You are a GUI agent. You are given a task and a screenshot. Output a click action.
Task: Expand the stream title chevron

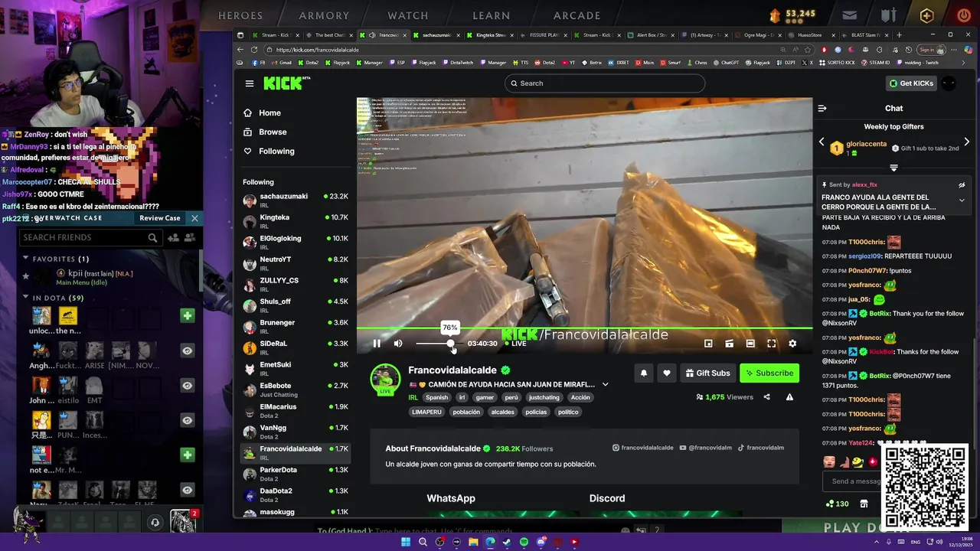[x=605, y=385]
